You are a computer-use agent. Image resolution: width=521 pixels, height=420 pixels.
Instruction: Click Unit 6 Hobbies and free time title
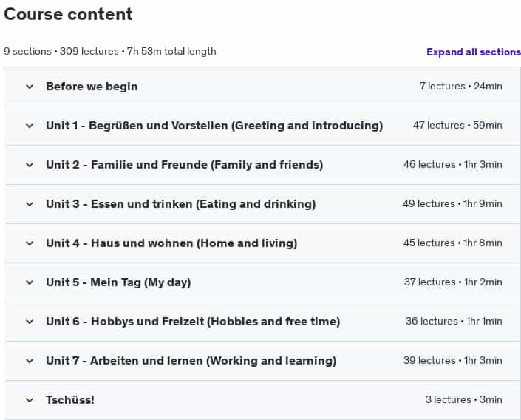[x=193, y=322]
